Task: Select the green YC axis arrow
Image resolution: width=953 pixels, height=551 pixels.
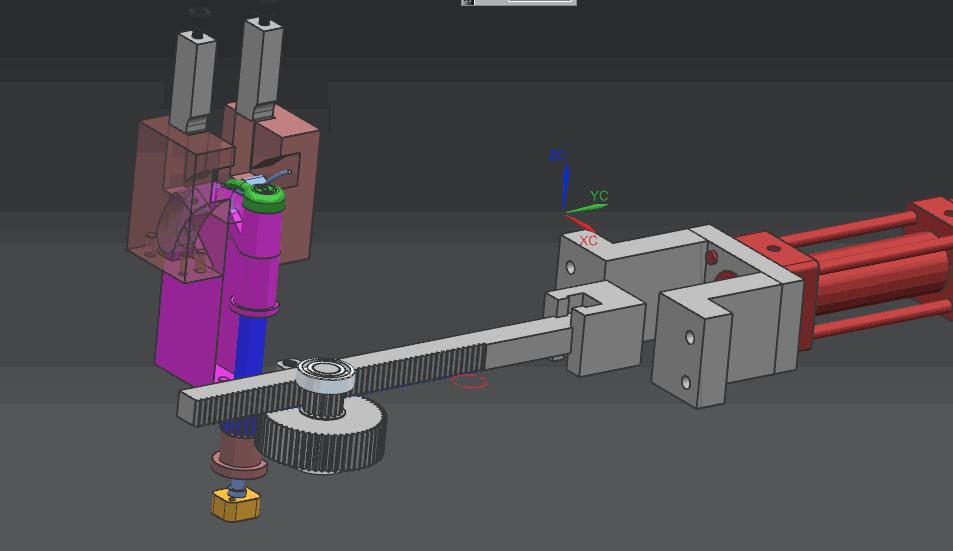Action: click(587, 208)
